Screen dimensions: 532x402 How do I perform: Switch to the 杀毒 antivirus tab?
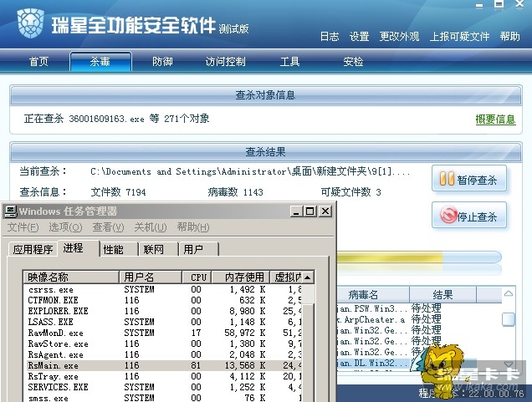(100, 61)
